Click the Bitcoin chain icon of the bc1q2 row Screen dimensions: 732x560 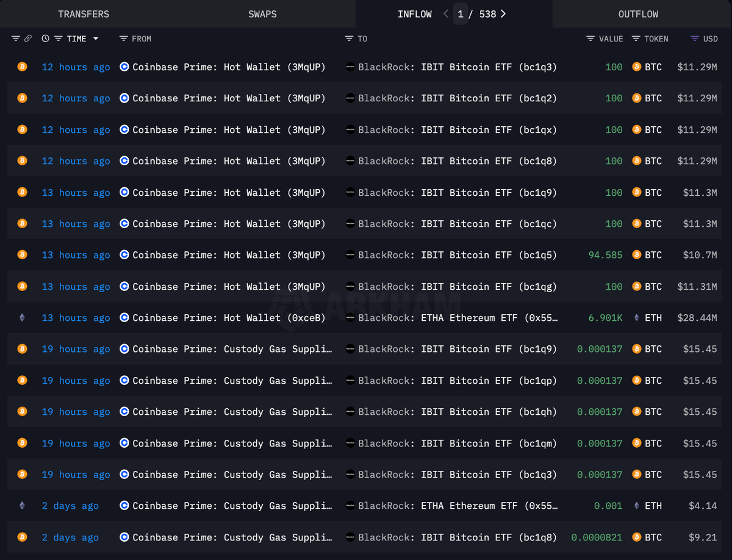click(x=22, y=98)
